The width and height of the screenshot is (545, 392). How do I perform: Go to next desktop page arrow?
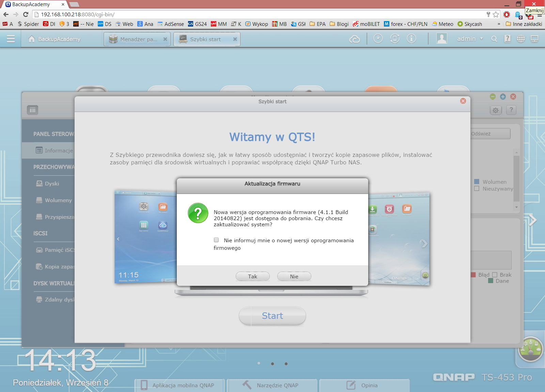pos(533,220)
